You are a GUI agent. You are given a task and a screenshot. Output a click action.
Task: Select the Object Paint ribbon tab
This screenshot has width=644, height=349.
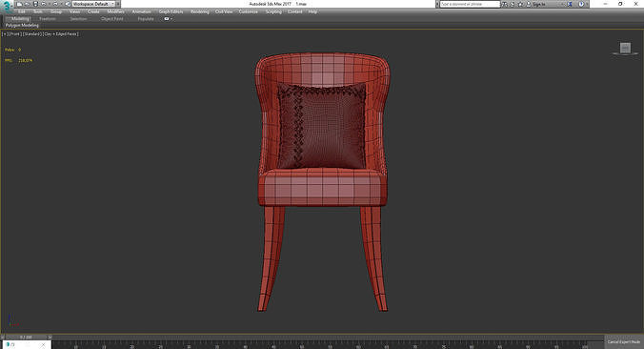coord(111,19)
